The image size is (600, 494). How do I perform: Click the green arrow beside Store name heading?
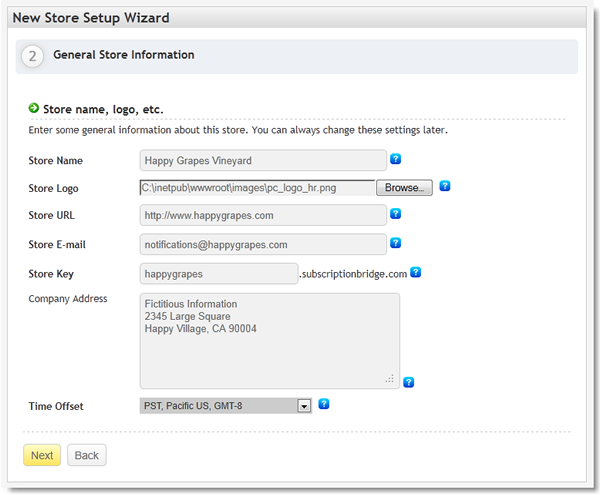click(x=34, y=108)
